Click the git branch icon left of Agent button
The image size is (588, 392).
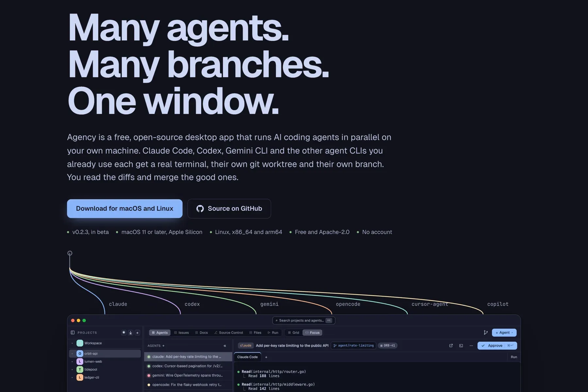486,333
